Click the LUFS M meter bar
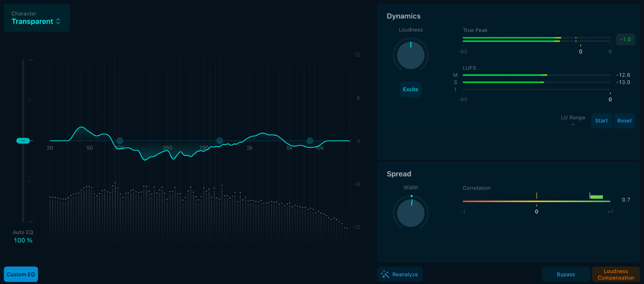This screenshot has height=284, width=644. [x=536, y=75]
